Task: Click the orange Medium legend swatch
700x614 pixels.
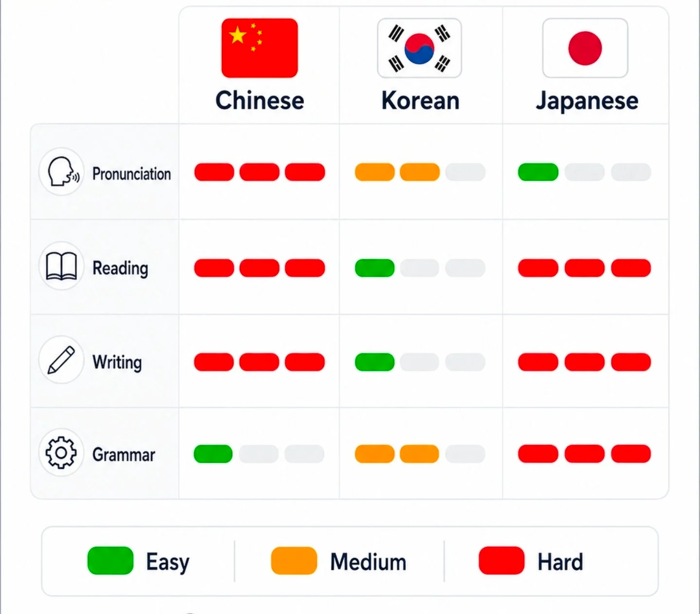Action: pyautogui.click(x=294, y=561)
